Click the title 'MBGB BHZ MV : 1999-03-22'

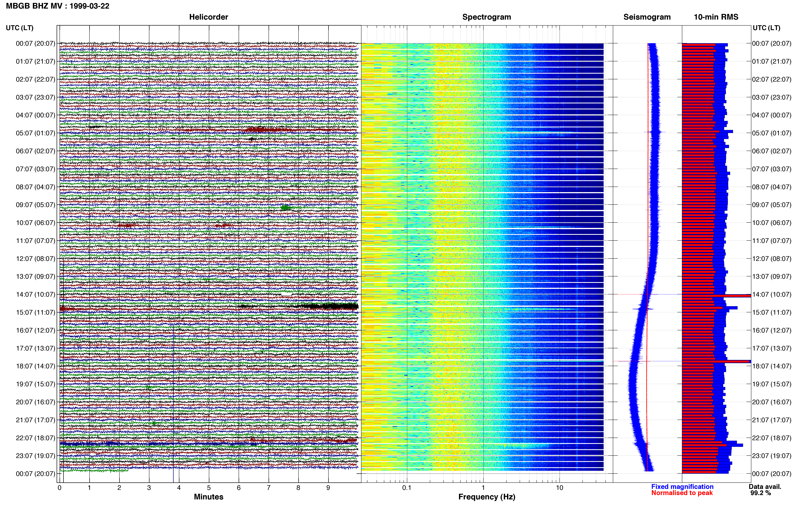[58, 6]
